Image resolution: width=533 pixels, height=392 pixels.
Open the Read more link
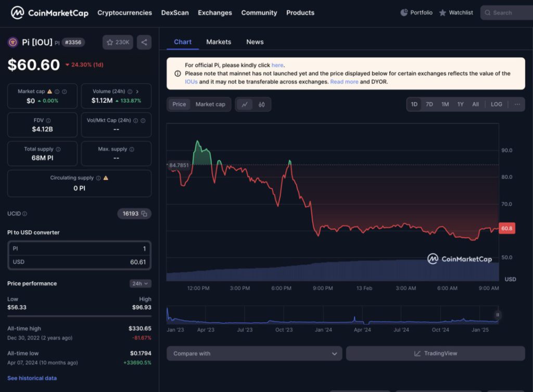pyautogui.click(x=344, y=82)
